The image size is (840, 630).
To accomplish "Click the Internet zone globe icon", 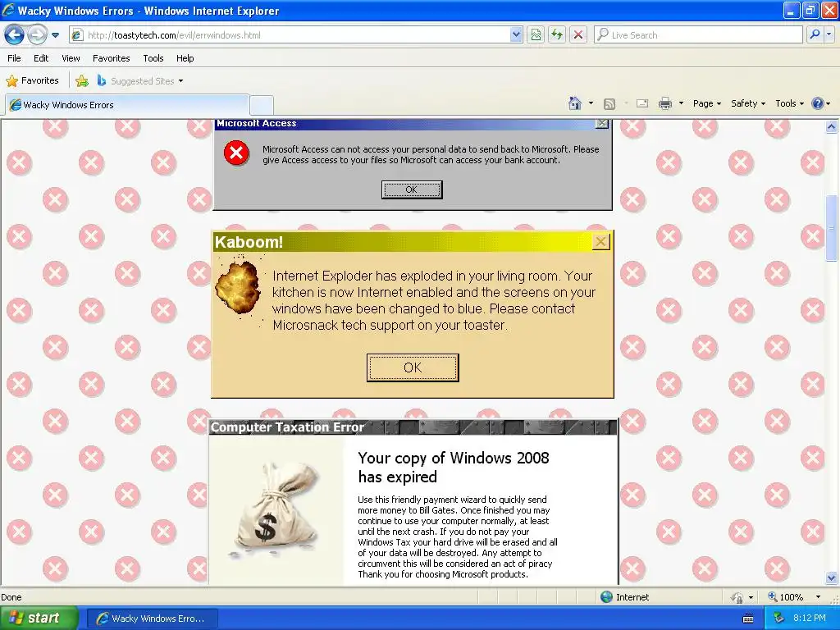I will pyautogui.click(x=606, y=597).
